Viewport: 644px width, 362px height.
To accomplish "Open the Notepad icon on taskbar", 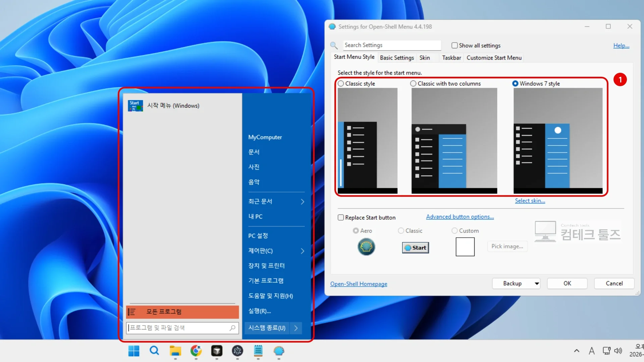I will (x=258, y=351).
